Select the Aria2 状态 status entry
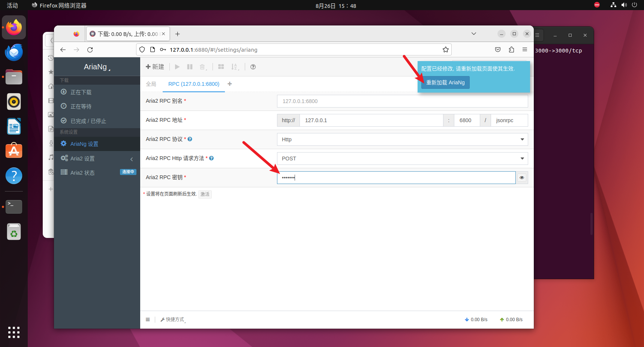The height and width of the screenshot is (347, 644). pyautogui.click(x=82, y=172)
